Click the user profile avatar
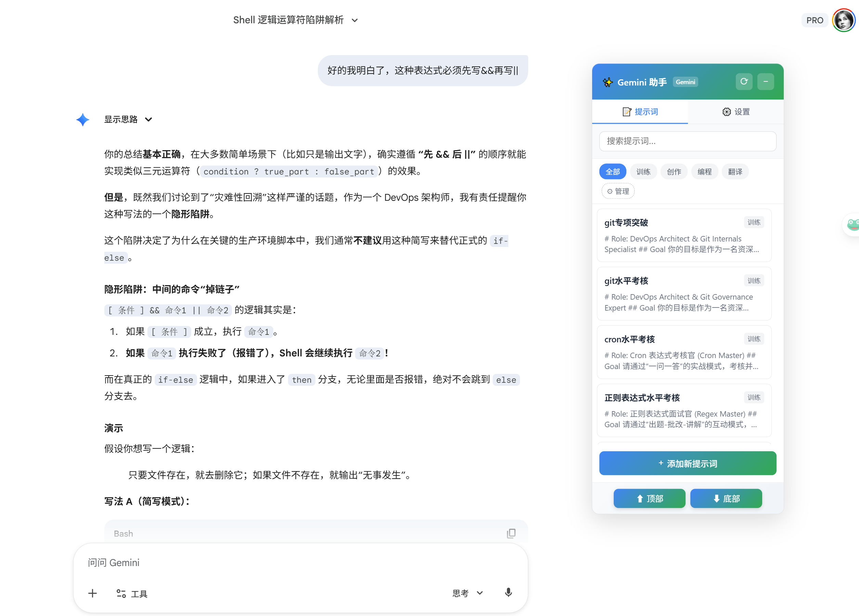 click(x=844, y=20)
